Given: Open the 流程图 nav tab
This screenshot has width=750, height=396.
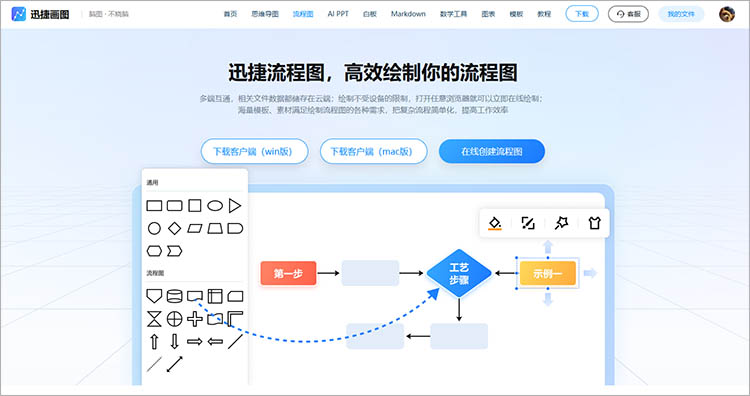Looking at the screenshot, I should [x=303, y=14].
